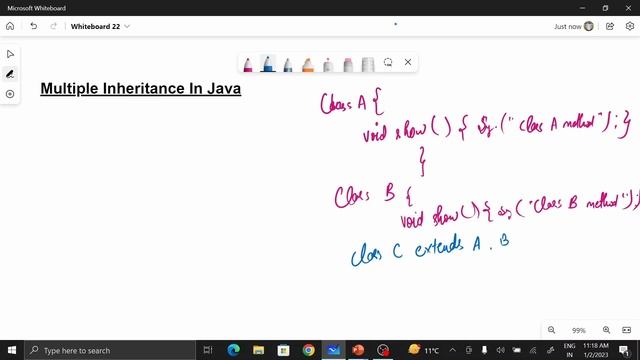Screen dimensions: 640x360
Task: Open the notification center
Action: tap(624, 350)
